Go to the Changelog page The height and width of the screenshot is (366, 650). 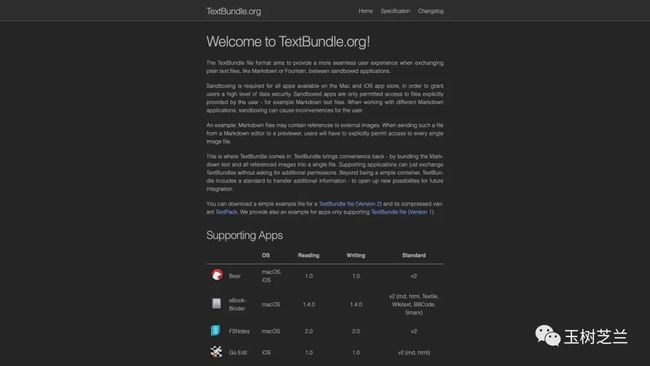coord(431,11)
